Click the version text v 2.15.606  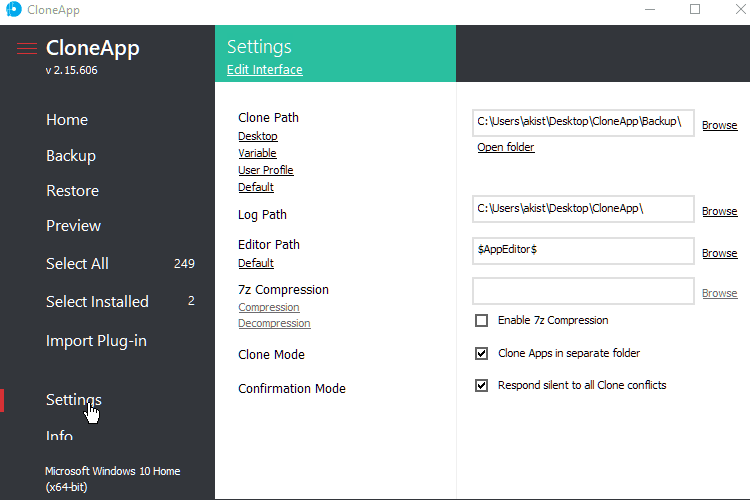pyautogui.click(x=72, y=70)
